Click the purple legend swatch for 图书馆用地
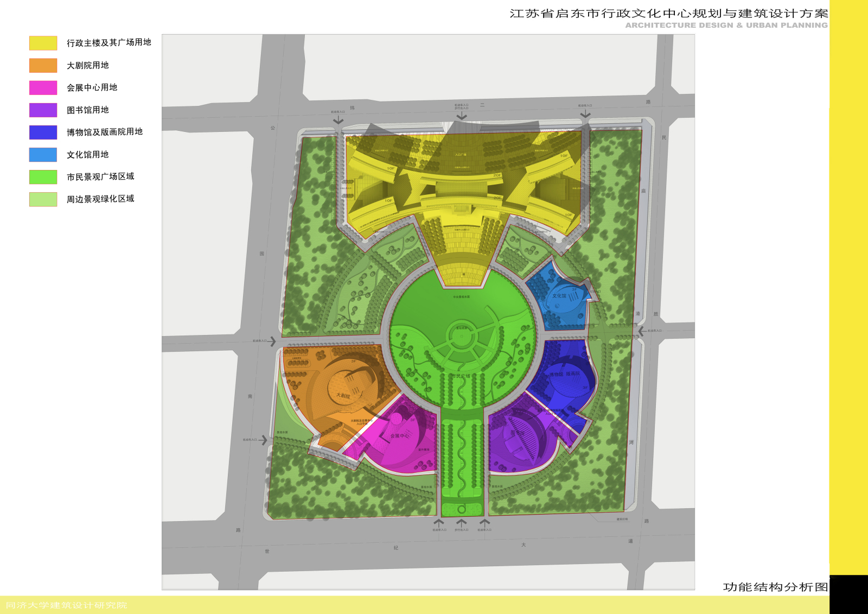This screenshot has width=868, height=614. (x=43, y=110)
